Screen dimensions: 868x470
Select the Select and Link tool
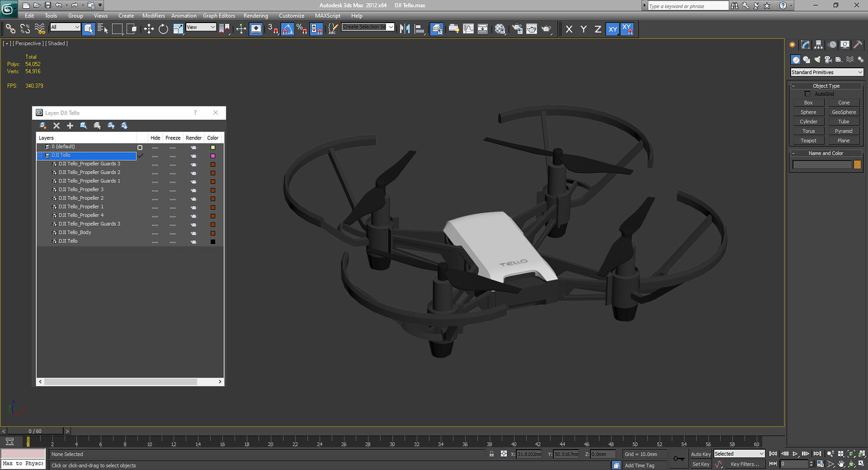click(10, 28)
